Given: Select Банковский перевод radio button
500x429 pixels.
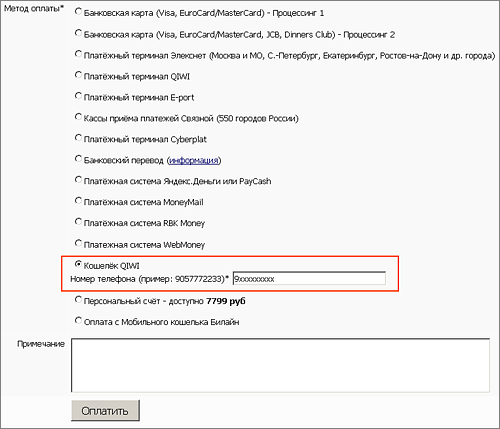Looking at the screenshot, I should (78, 159).
